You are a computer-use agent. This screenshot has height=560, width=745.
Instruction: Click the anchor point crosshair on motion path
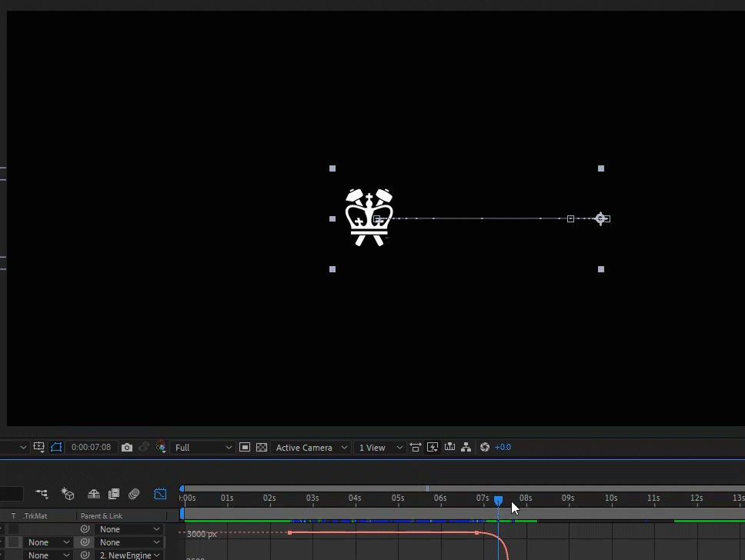[x=600, y=218]
